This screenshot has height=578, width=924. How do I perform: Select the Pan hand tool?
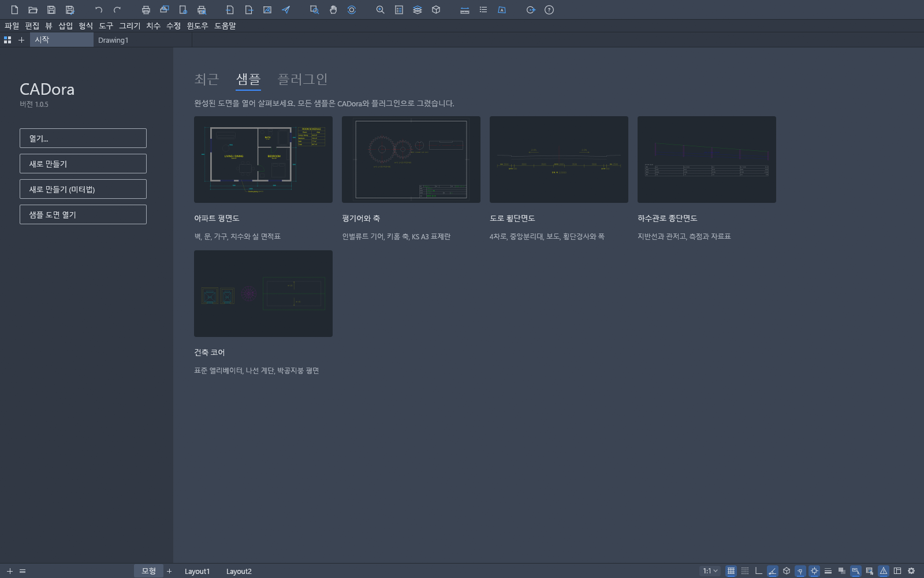pyautogui.click(x=333, y=10)
